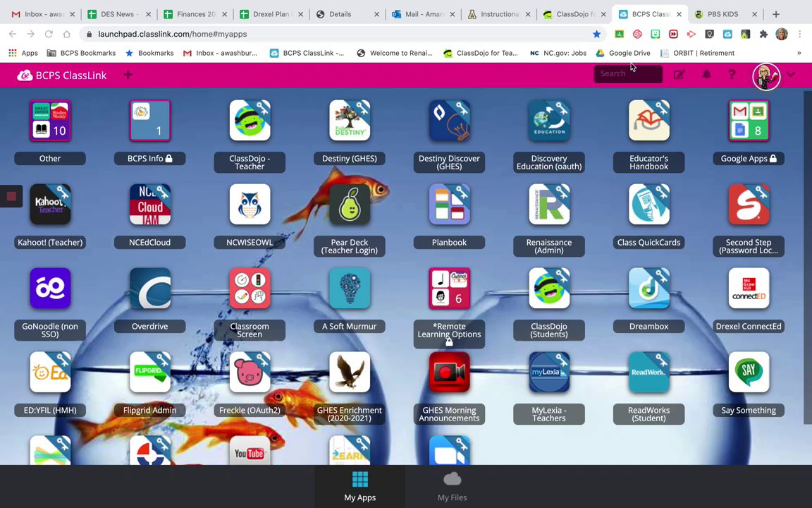Launch the YouTube app icon
This screenshot has height=508, width=812.
[x=250, y=450]
